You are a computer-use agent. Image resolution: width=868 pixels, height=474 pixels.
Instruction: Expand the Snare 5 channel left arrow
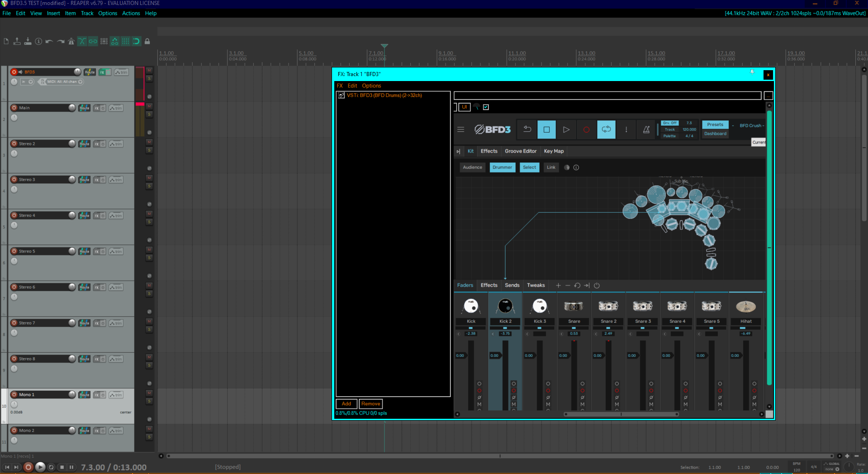click(x=699, y=334)
